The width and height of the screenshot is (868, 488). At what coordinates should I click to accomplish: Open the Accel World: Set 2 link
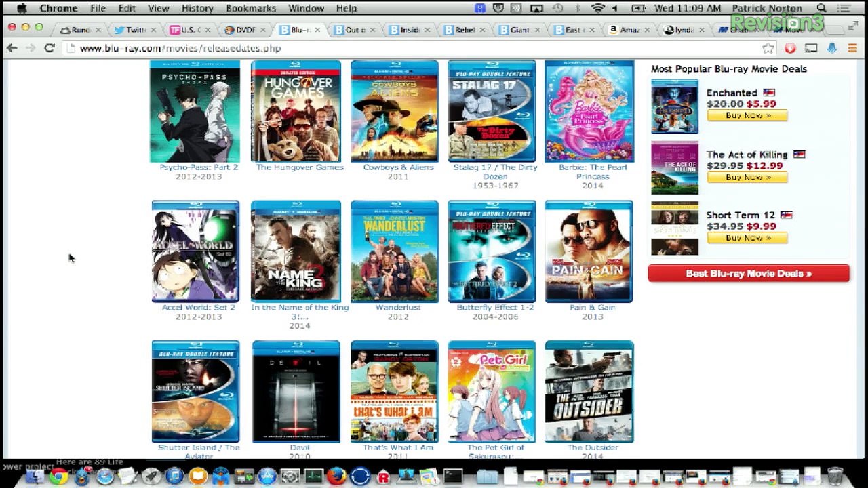tap(199, 308)
